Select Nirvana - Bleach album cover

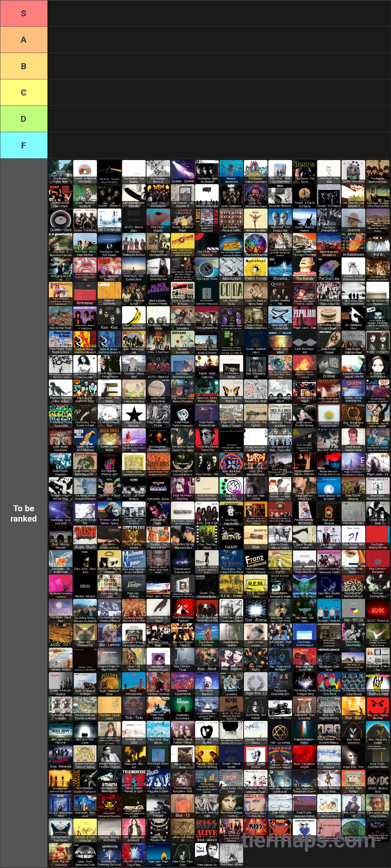280,196
